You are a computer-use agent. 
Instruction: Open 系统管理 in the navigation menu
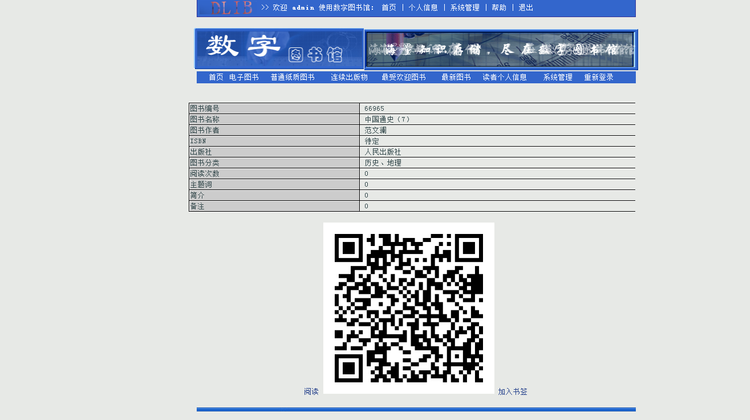pyautogui.click(x=558, y=77)
